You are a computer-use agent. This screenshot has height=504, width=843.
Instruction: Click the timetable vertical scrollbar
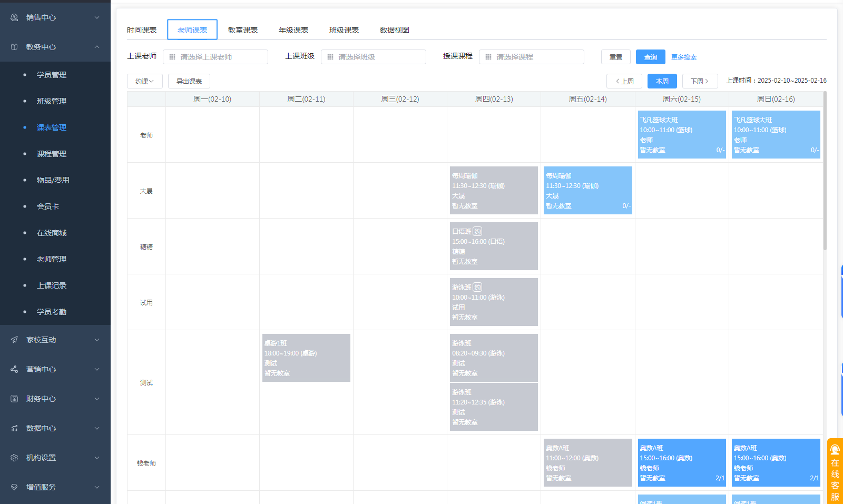pyautogui.click(x=825, y=171)
